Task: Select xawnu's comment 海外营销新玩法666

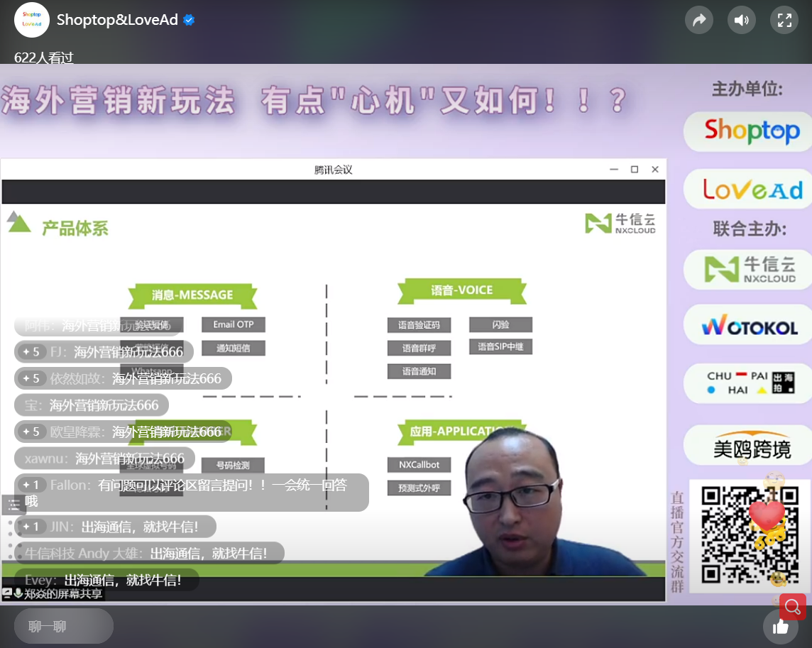Action: coord(104,458)
